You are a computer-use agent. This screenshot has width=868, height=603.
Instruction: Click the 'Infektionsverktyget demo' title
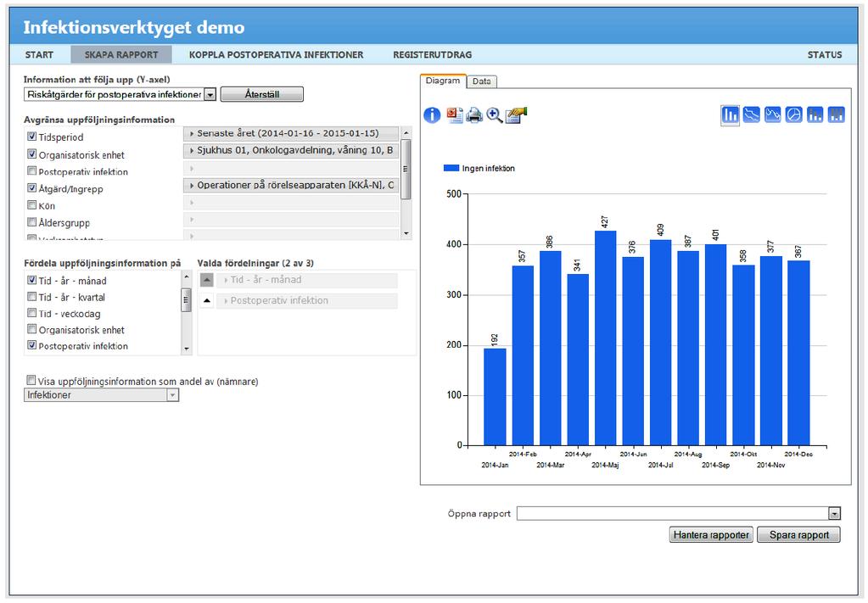[x=134, y=27]
